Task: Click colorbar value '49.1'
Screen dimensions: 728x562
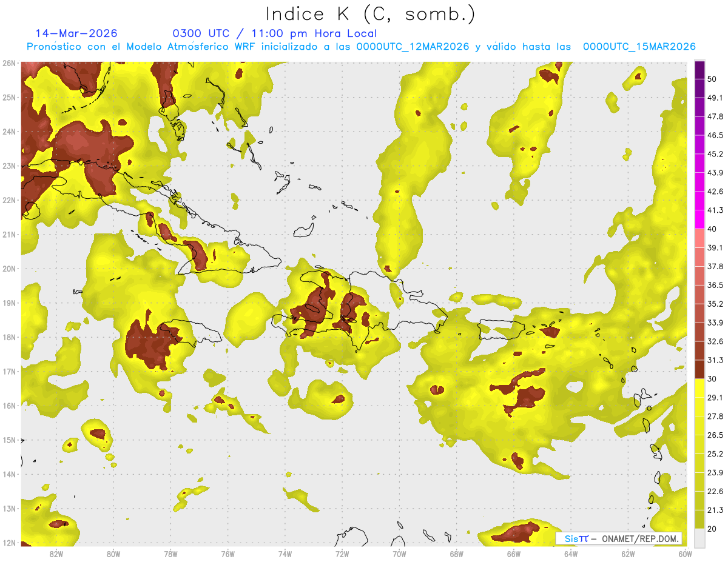Action: point(715,98)
